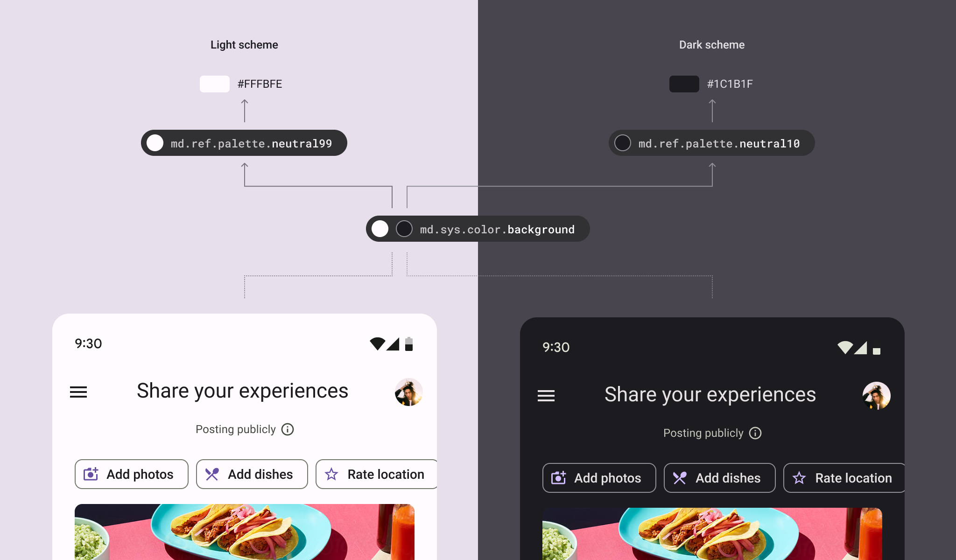Click the #1C1B1F dark color swatch
This screenshot has width=956, height=560.
point(684,84)
